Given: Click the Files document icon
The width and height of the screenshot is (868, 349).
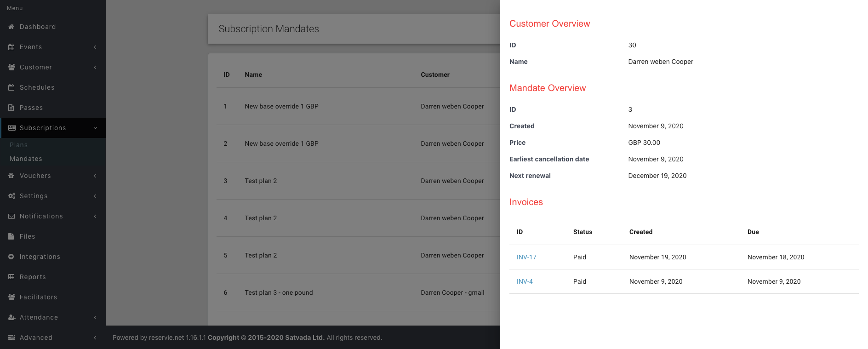Looking at the screenshot, I should (x=11, y=236).
